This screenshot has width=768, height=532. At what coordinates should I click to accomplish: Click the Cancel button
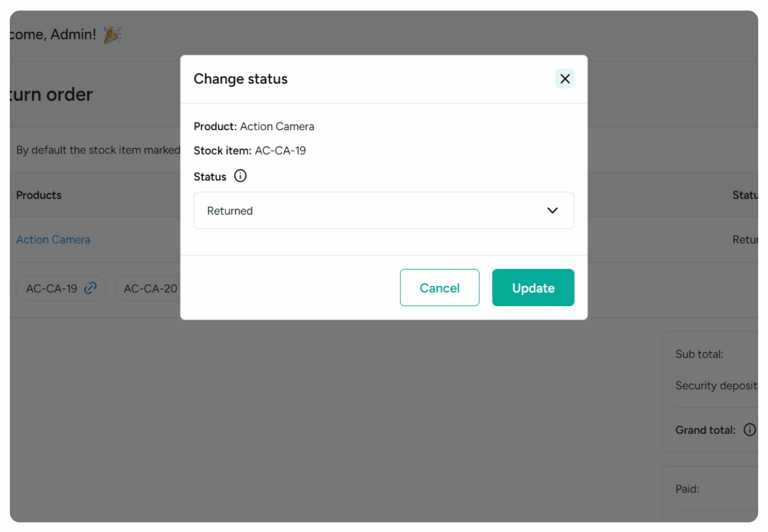[439, 287]
